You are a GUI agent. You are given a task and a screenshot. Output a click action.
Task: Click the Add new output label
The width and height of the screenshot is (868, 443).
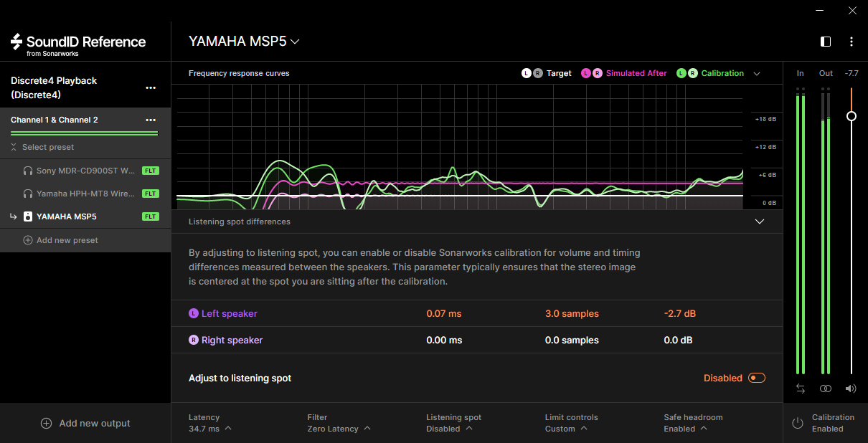click(x=95, y=423)
